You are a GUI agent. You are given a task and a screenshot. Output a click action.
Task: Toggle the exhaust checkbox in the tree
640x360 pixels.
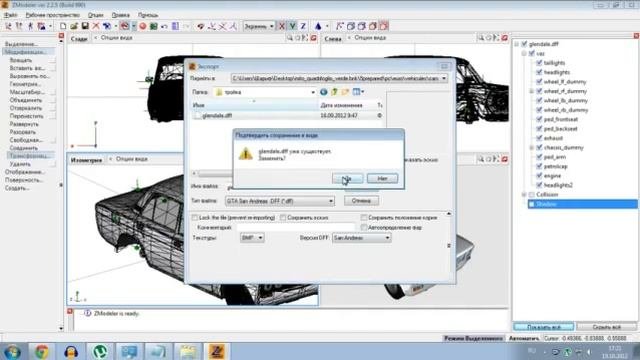[539, 138]
